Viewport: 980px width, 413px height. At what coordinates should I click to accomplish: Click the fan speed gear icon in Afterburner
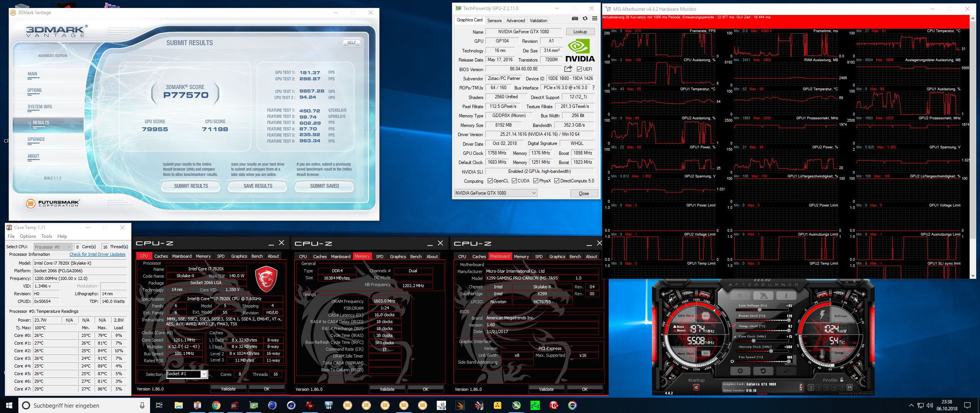pos(732,361)
